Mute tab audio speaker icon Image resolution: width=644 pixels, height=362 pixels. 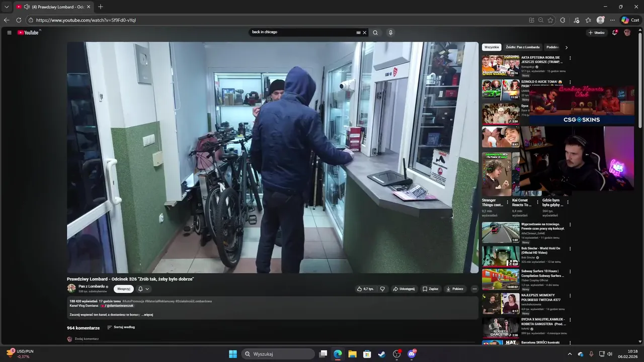27,7
